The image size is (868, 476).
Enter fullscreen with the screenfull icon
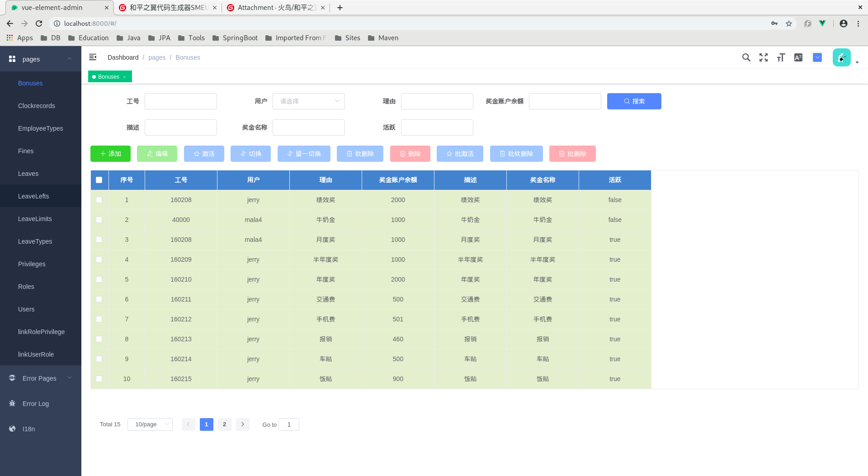(x=764, y=57)
